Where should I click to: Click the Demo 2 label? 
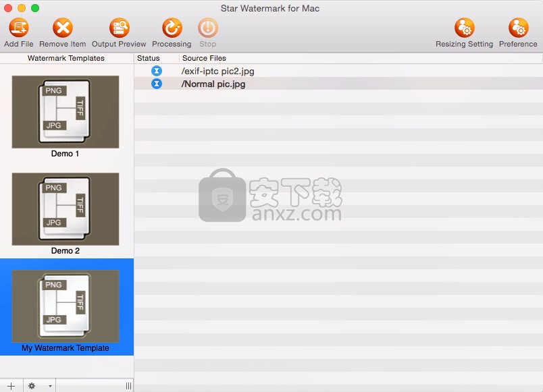66,251
